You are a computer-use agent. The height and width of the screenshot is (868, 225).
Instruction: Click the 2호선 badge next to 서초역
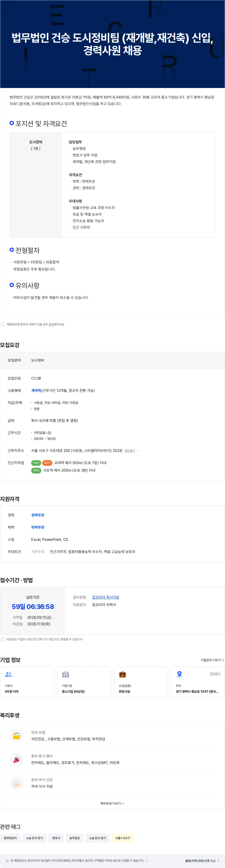coord(36,470)
